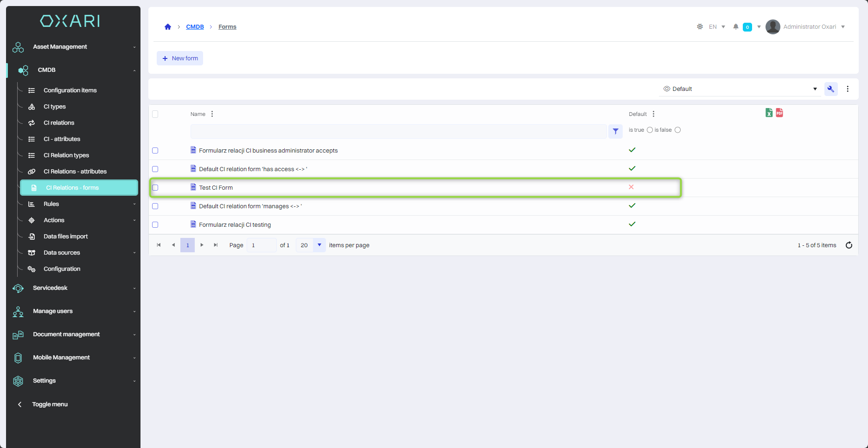Open the notifications bell

pos(735,27)
